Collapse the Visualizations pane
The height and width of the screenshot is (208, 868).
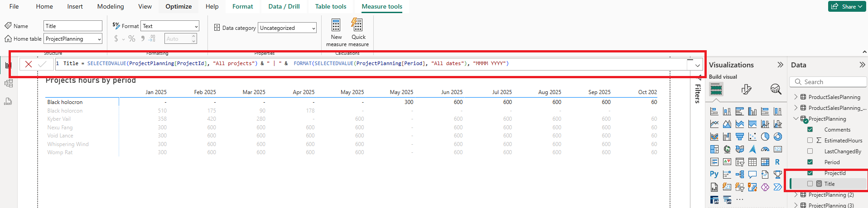tap(780, 65)
